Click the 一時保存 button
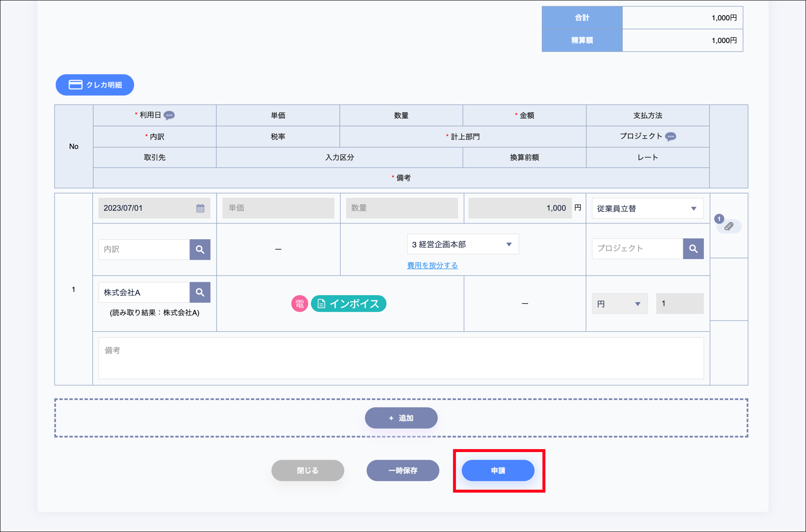This screenshot has height=532, width=806. 403,470
